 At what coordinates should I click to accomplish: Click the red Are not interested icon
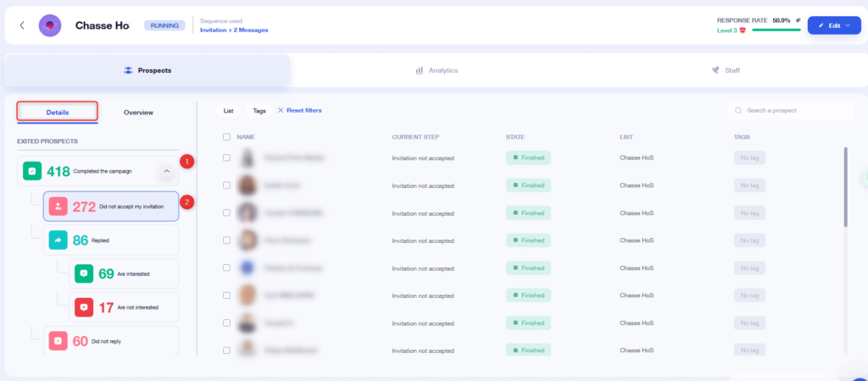[x=84, y=306]
